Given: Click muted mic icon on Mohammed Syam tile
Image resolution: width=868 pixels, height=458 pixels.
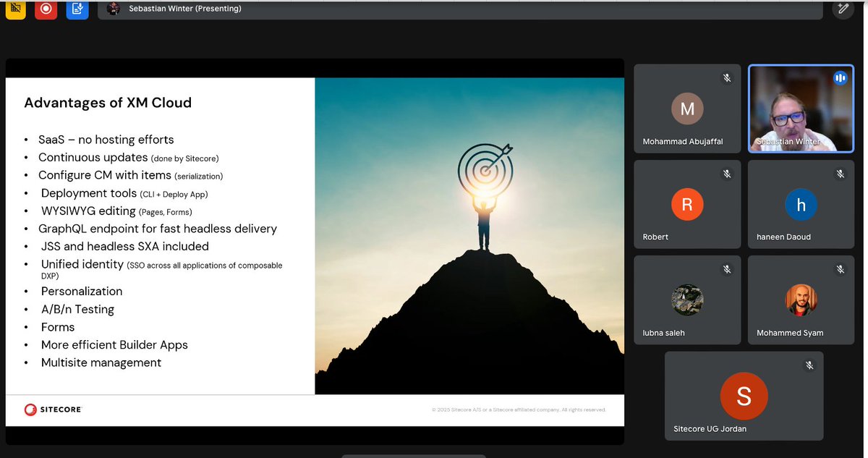Looking at the screenshot, I should (840, 269).
